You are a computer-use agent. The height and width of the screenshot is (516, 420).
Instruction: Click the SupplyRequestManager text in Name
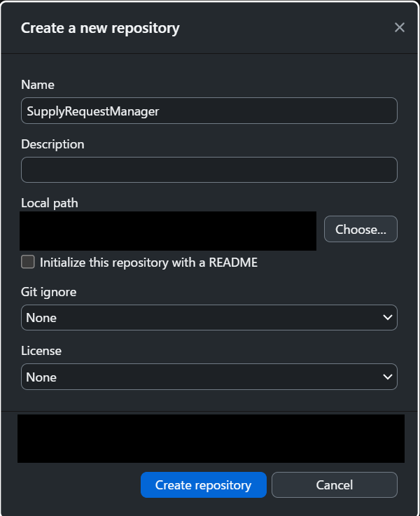click(x=93, y=111)
